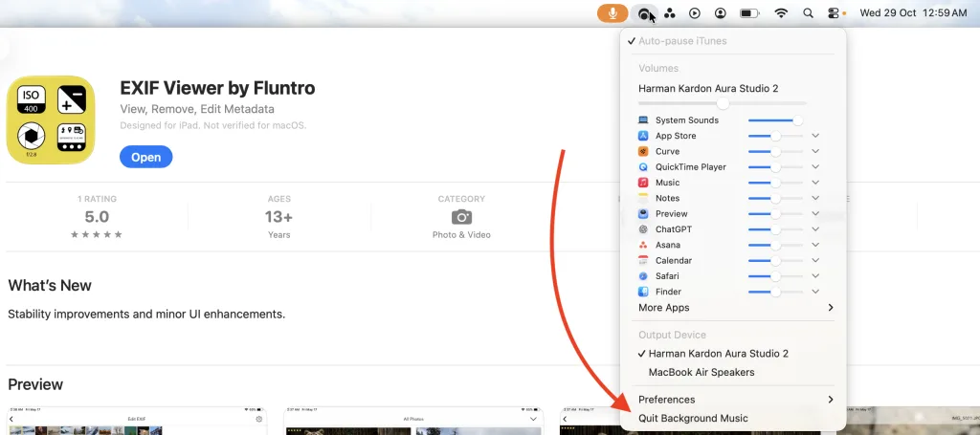Open Spotlight search in menu bar
The image size is (980, 435).
click(x=808, y=13)
